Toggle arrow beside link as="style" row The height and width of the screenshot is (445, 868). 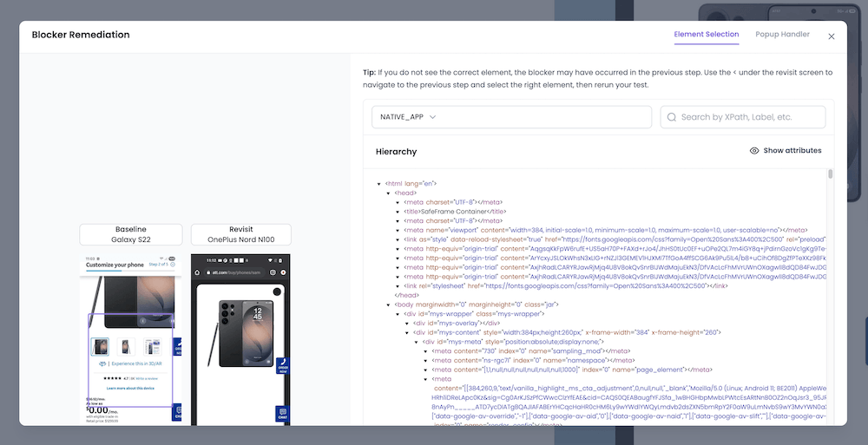(398, 239)
